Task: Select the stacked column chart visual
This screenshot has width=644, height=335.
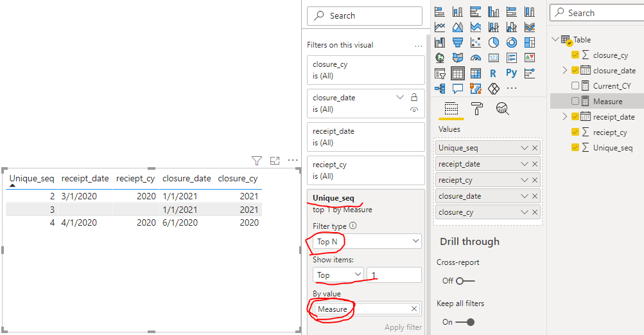Action: [458, 12]
